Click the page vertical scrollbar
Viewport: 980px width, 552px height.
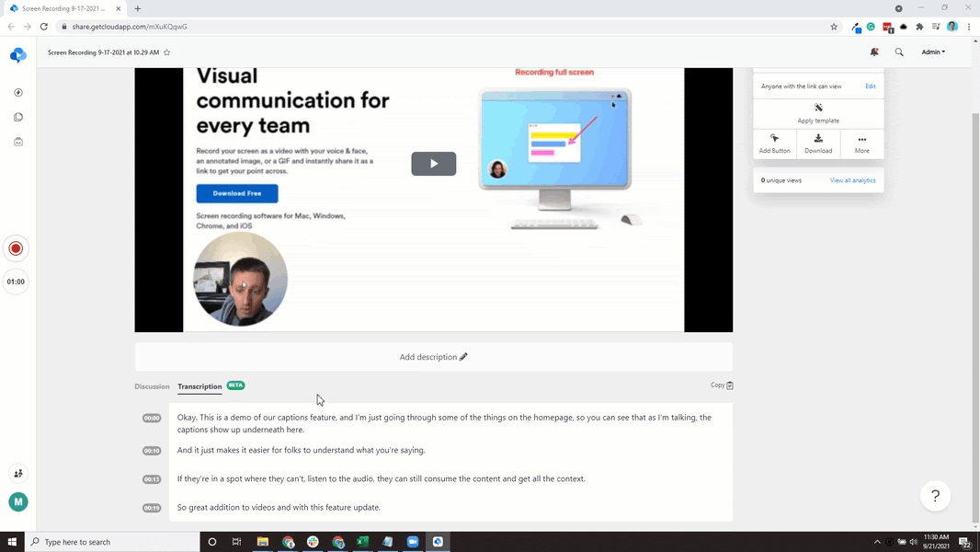tap(975, 319)
